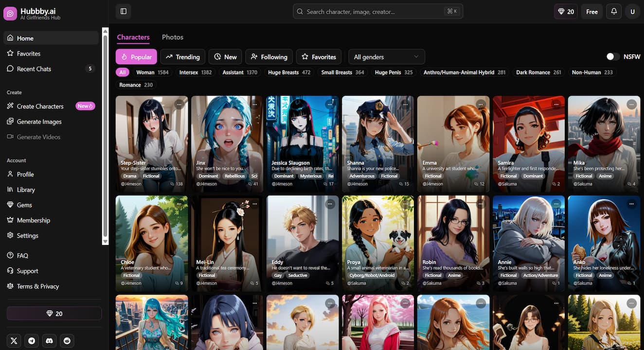644x350 pixels.
Task: Enable the NSFW toggle switch
Action: pyautogui.click(x=613, y=57)
